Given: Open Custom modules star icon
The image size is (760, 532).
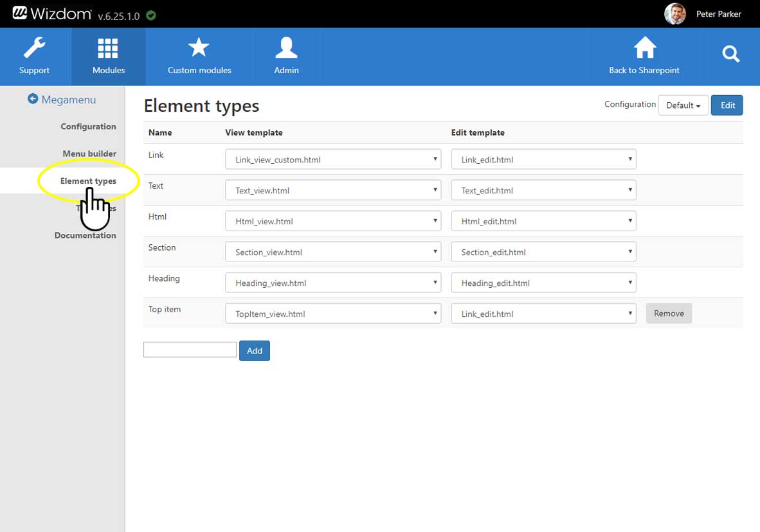Looking at the screenshot, I should click(x=199, y=48).
